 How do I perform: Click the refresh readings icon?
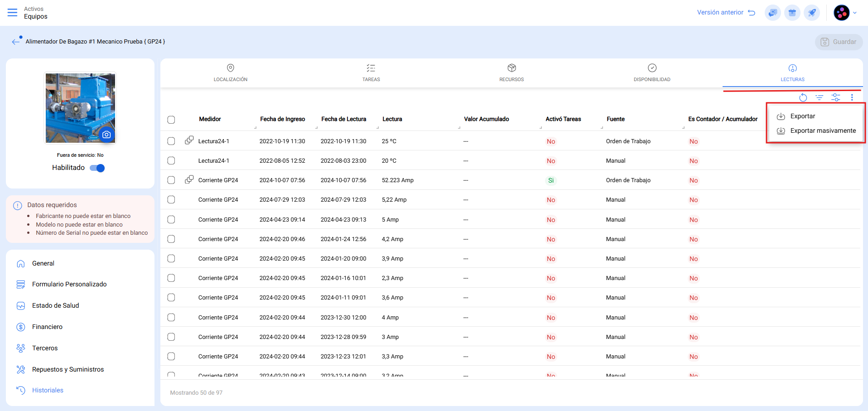[803, 97]
